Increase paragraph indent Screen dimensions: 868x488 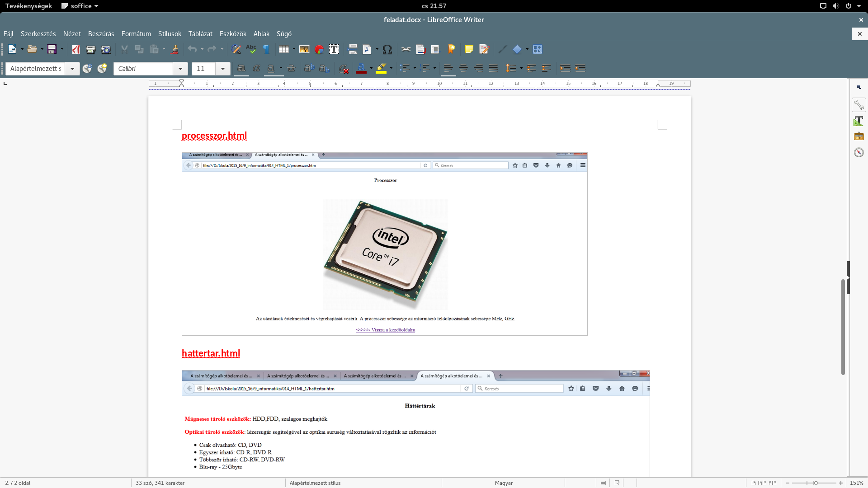(565, 69)
